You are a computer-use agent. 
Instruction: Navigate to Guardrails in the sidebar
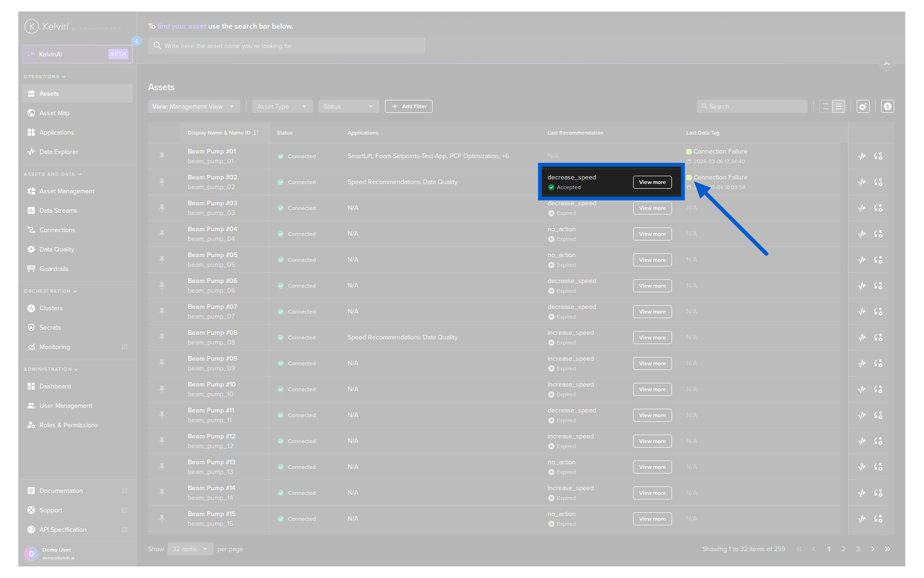pos(53,269)
